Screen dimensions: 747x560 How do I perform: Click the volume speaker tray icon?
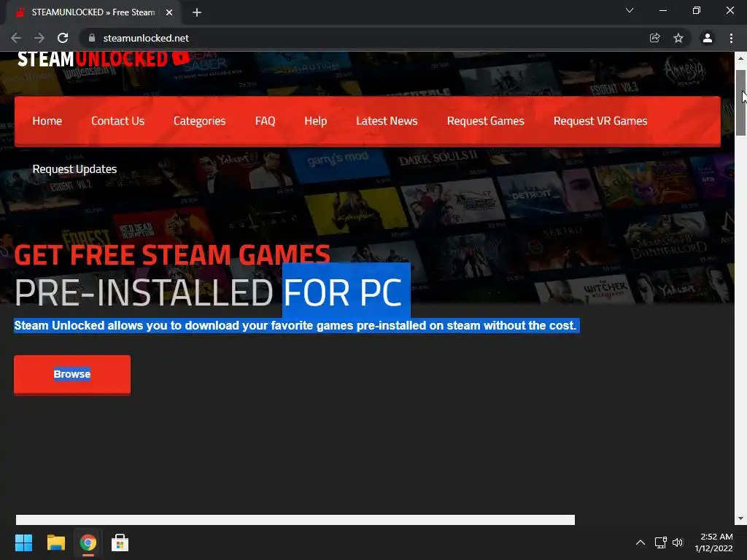point(678,542)
